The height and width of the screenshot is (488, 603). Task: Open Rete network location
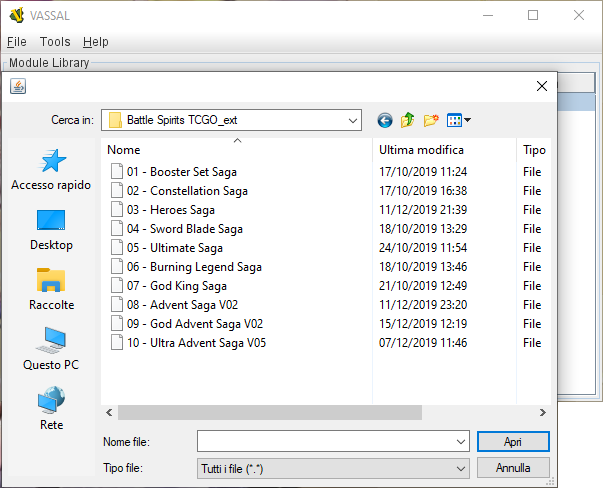[51, 408]
